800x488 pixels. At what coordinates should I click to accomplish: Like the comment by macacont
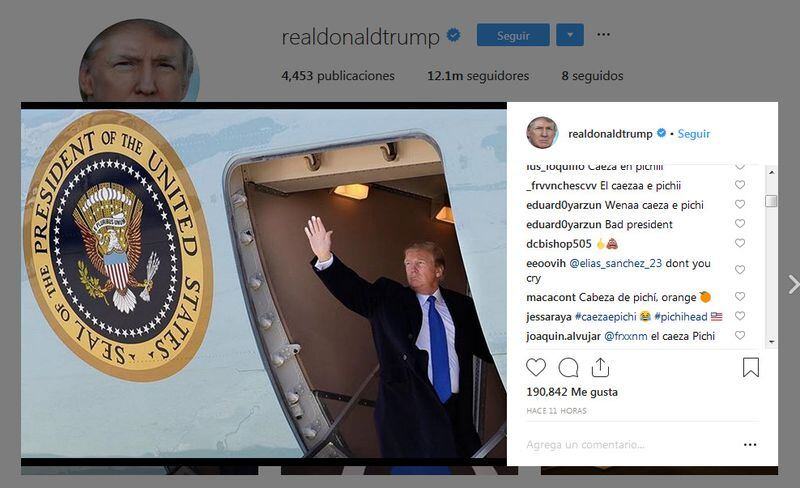(740, 296)
